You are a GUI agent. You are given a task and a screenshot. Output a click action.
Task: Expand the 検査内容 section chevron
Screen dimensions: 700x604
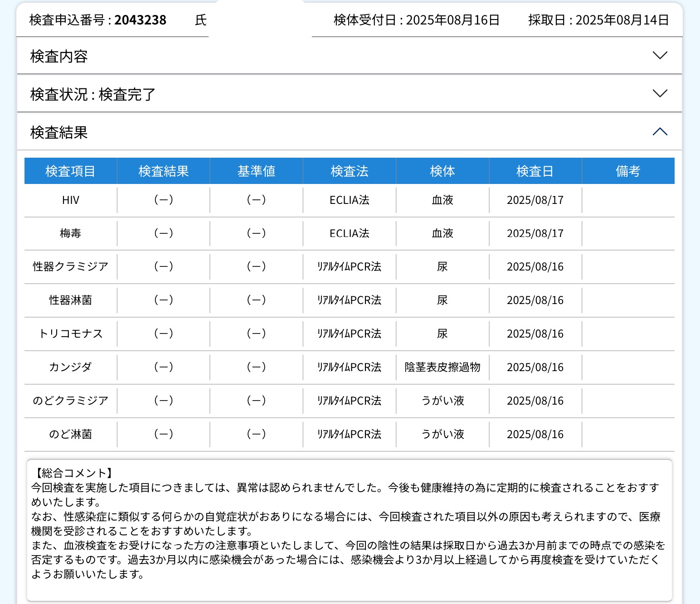pyautogui.click(x=660, y=56)
